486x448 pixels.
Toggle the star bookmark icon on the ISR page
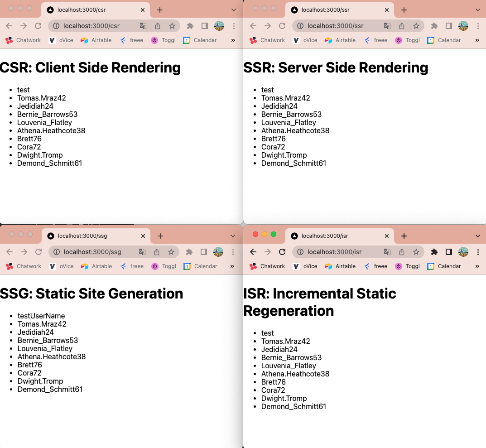point(416,251)
